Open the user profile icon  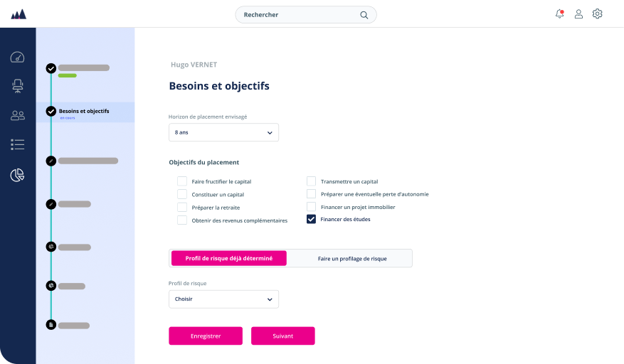pos(578,14)
